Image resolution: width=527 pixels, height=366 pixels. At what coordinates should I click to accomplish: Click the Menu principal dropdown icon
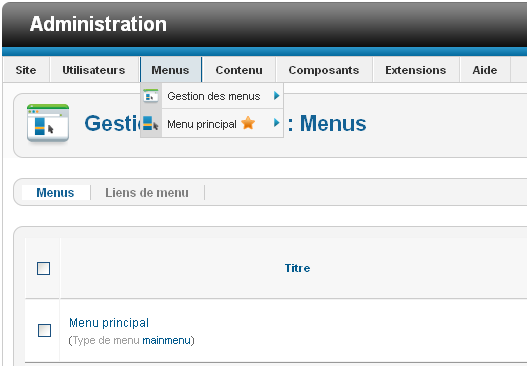click(151, 123)
